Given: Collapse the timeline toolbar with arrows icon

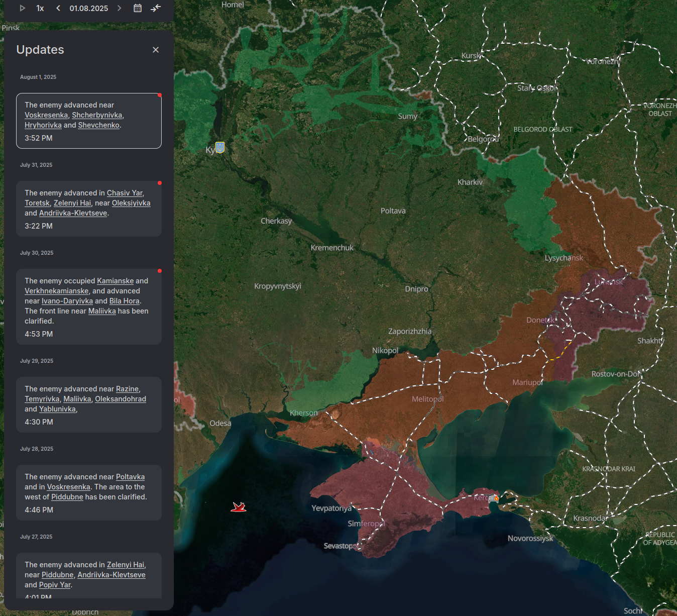Looking at the screenshot, I should [156, 8].
